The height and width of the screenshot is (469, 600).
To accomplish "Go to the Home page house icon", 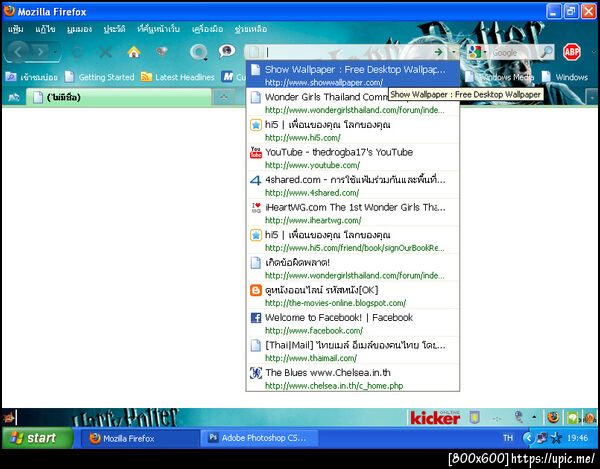I will pos(134,52).
